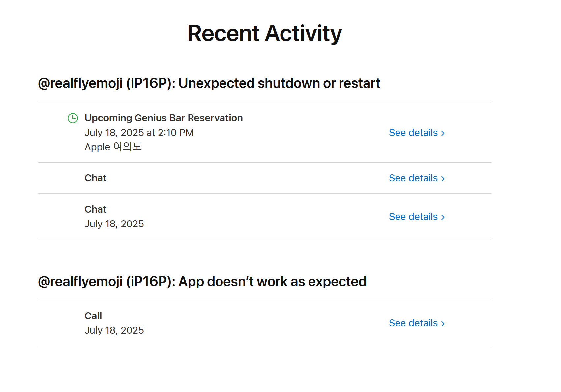Viewport: 561px width, 392px height.
Task: Click the Upcoming Genius Bar Reservation title
Action: point(163,118)
